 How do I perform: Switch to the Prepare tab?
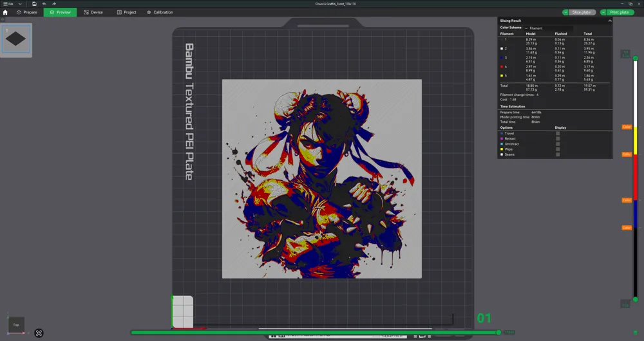(x=26, y=12)
